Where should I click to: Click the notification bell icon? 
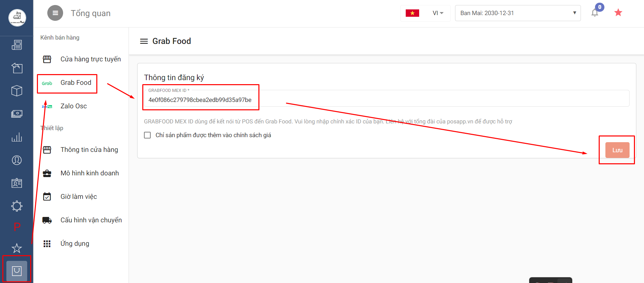pyautogui.click(x=595, y=13)
